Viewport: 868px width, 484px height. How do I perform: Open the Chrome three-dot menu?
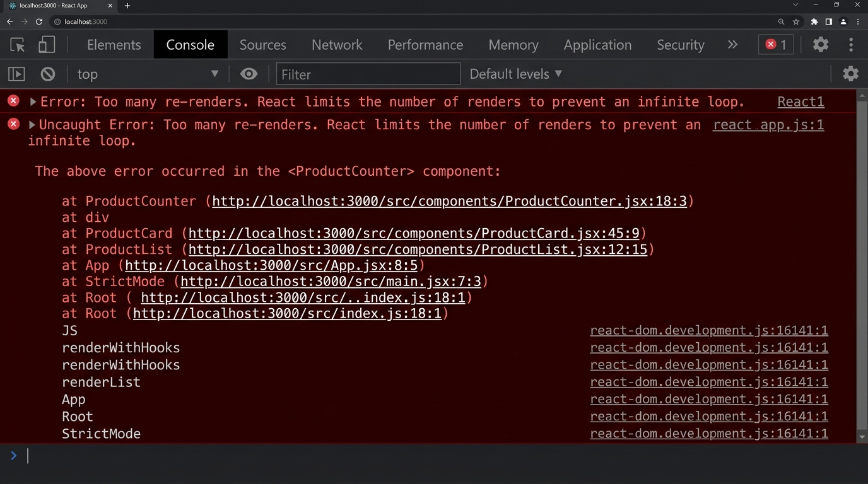click(x=858, y=21)
